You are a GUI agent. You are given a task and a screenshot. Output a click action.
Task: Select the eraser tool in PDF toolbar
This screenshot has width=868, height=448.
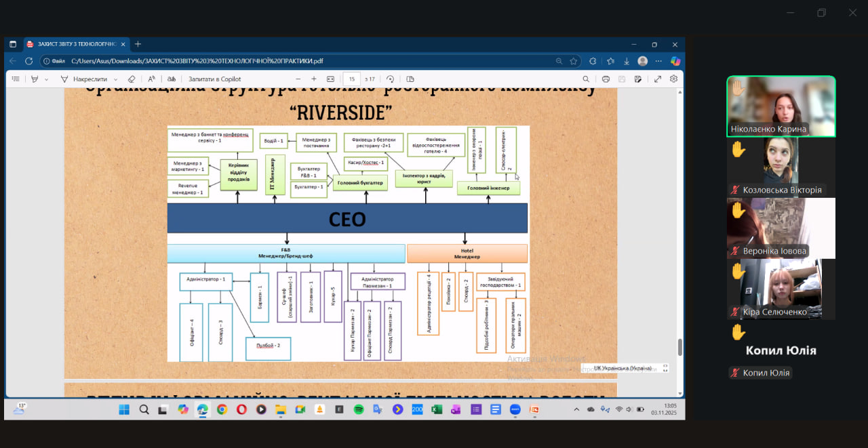[132, 79]
